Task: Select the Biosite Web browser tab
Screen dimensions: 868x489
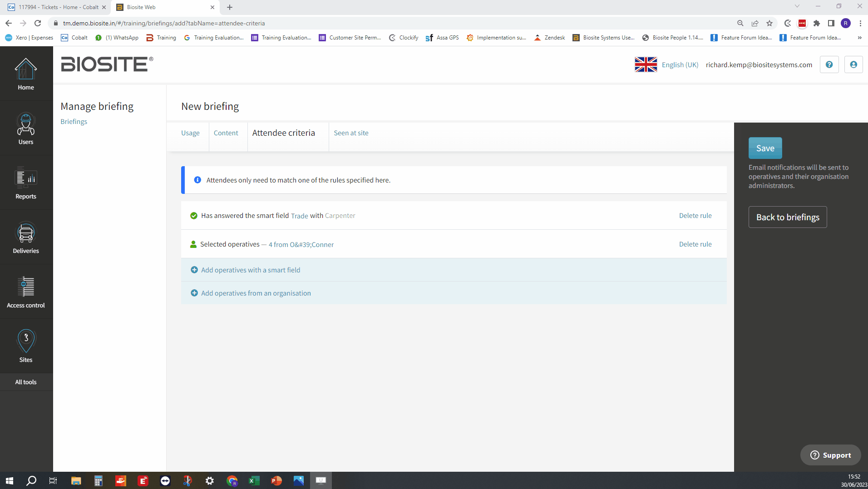Action: click(163, 7)
